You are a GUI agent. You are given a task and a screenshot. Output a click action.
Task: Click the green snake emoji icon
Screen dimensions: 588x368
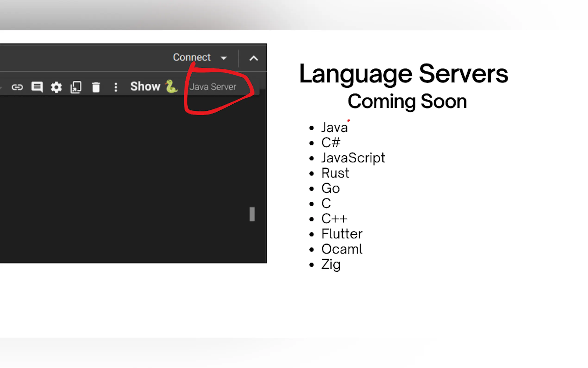click(172, 87)
